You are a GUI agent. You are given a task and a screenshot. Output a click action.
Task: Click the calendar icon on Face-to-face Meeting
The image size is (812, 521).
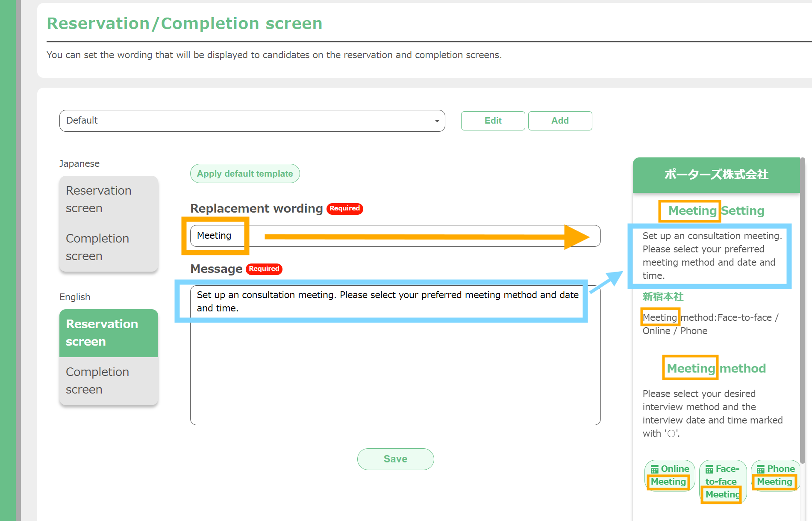709,470
